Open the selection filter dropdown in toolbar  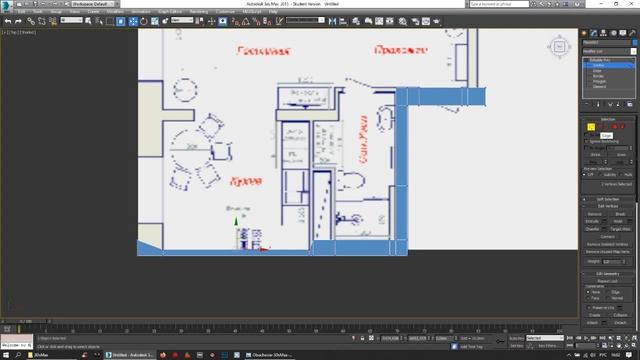(71, 20)
